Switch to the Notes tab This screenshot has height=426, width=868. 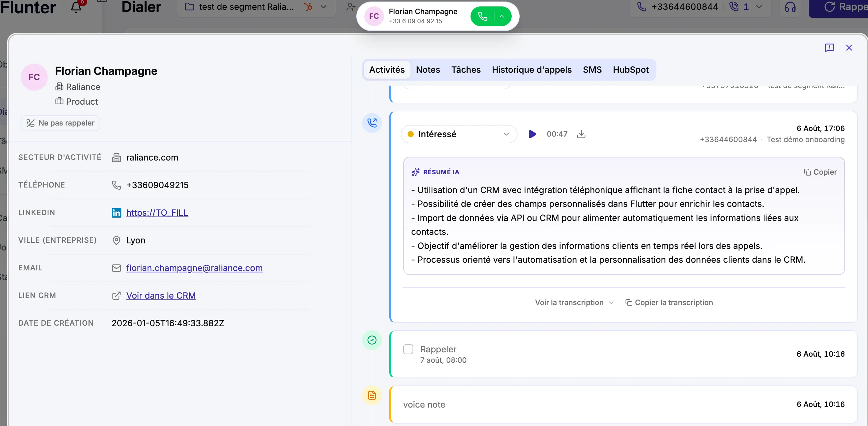click(x=428, y=70)
